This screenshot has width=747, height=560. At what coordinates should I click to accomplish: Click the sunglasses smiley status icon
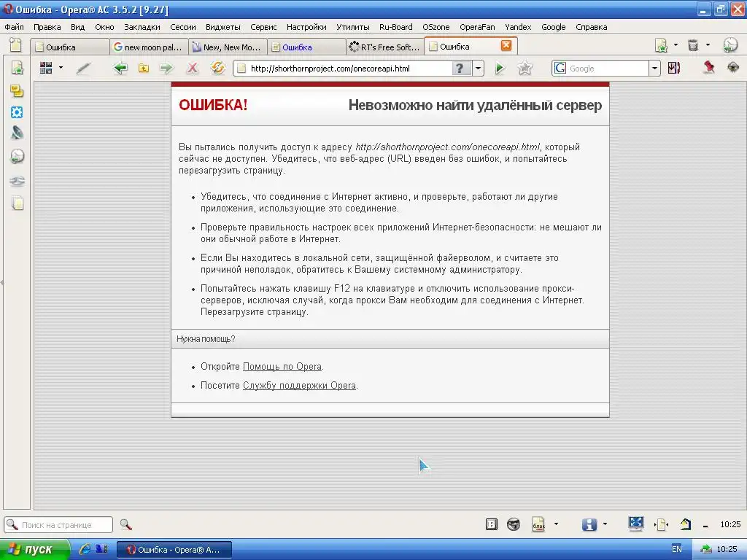(x=513, y=524)
